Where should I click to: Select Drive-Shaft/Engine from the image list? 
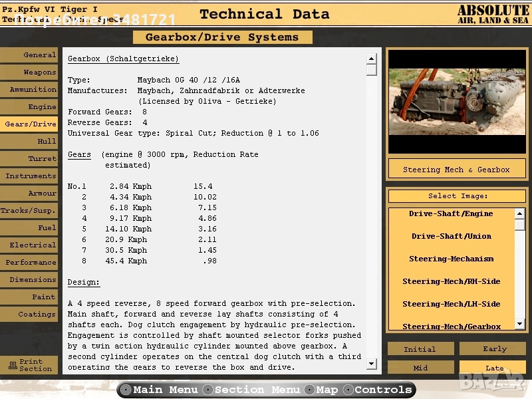point(451,214)
